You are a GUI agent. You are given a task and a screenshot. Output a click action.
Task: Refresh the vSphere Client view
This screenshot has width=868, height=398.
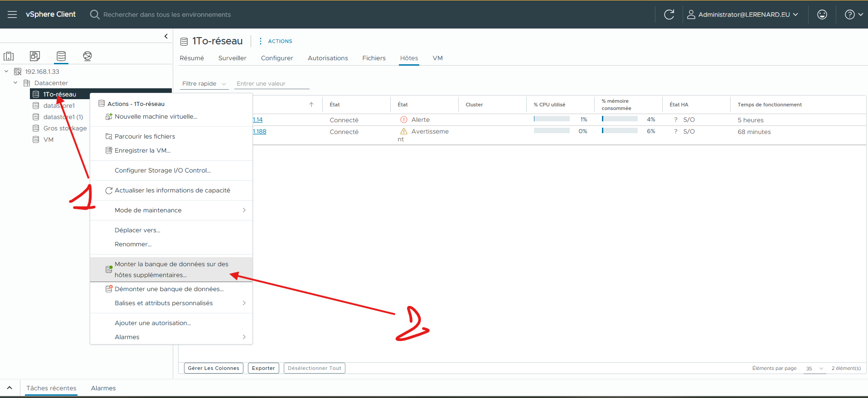point(669,14)
